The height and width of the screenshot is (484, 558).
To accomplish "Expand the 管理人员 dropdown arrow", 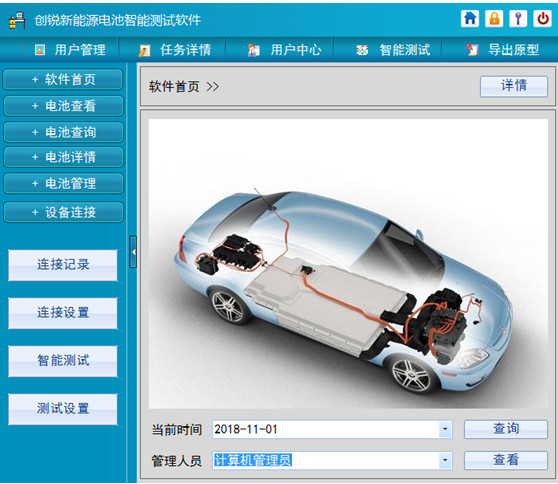I will [x=445, y=460].
